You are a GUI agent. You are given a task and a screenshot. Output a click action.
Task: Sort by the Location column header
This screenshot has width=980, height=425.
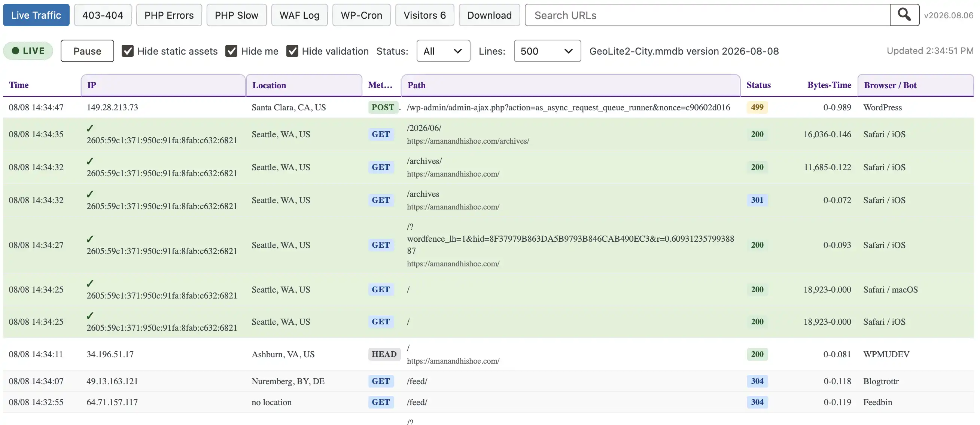(x=304, y=85)
